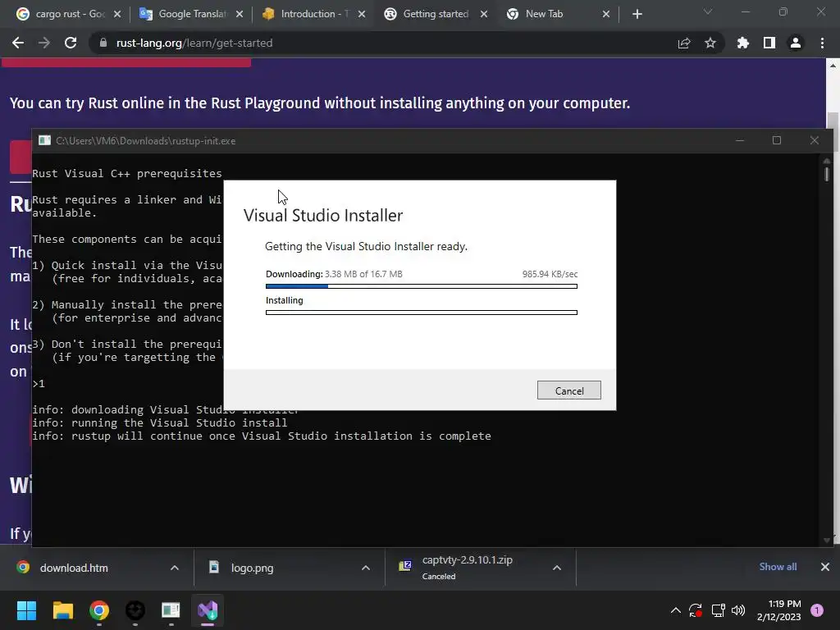Close the New Tab tab

coord(606,15)
